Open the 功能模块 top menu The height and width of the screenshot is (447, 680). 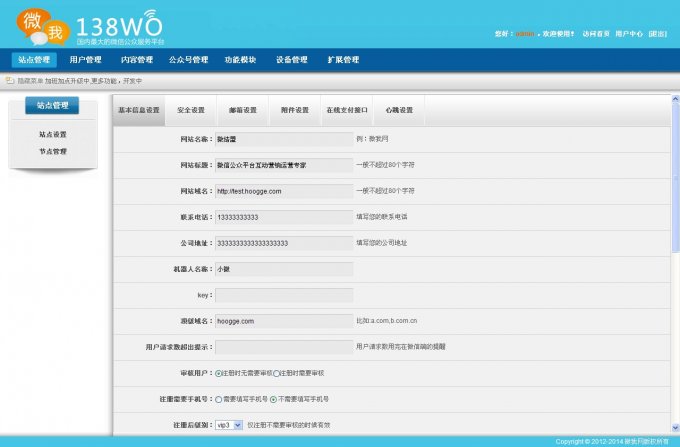240,60
